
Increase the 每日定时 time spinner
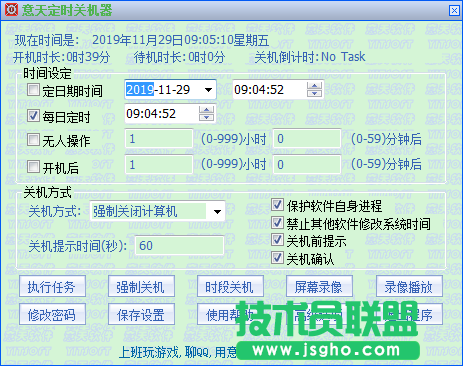pos(206,110)
